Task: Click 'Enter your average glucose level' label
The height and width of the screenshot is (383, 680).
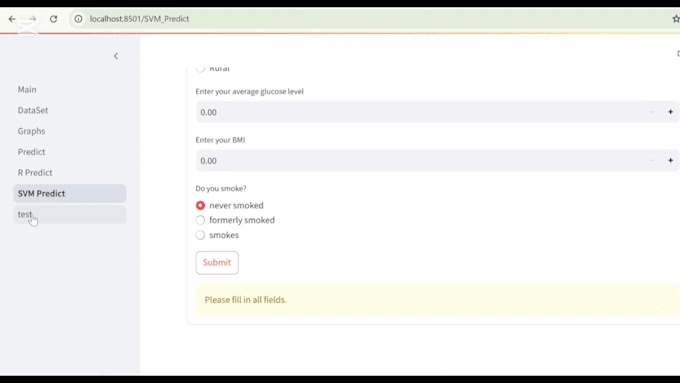Action: (249, 91)
